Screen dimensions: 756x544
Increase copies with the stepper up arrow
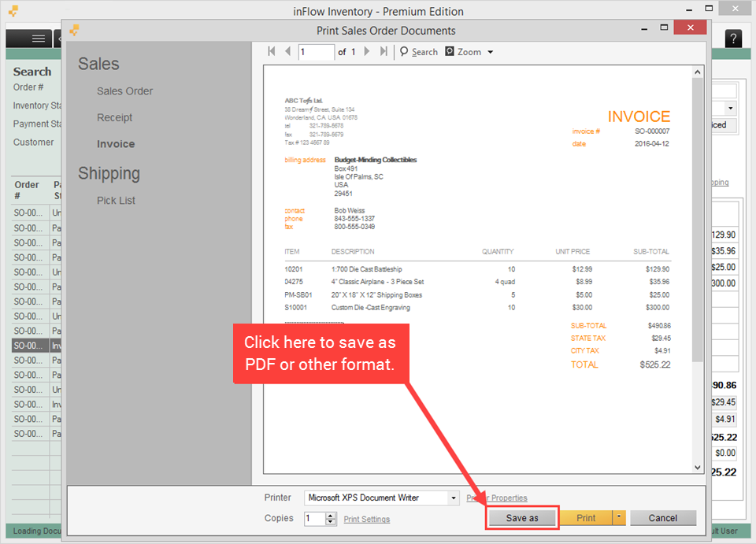pos(331,516)
